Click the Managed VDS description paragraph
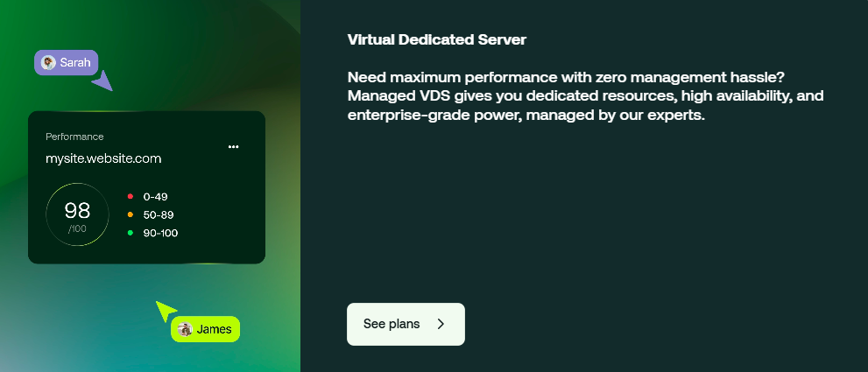 (x=585, y=95)
